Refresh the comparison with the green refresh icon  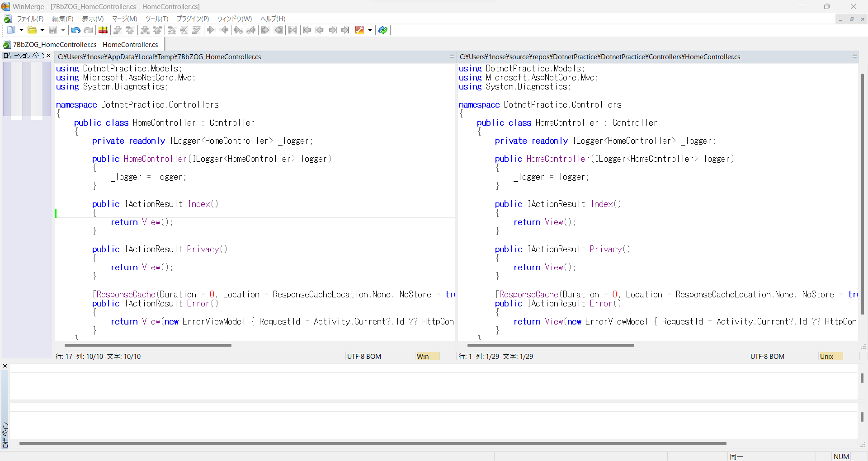click(382, 30)
